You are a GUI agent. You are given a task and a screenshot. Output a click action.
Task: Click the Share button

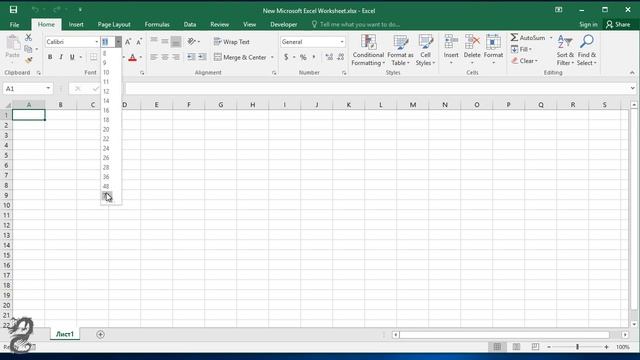tap(618, 24)
